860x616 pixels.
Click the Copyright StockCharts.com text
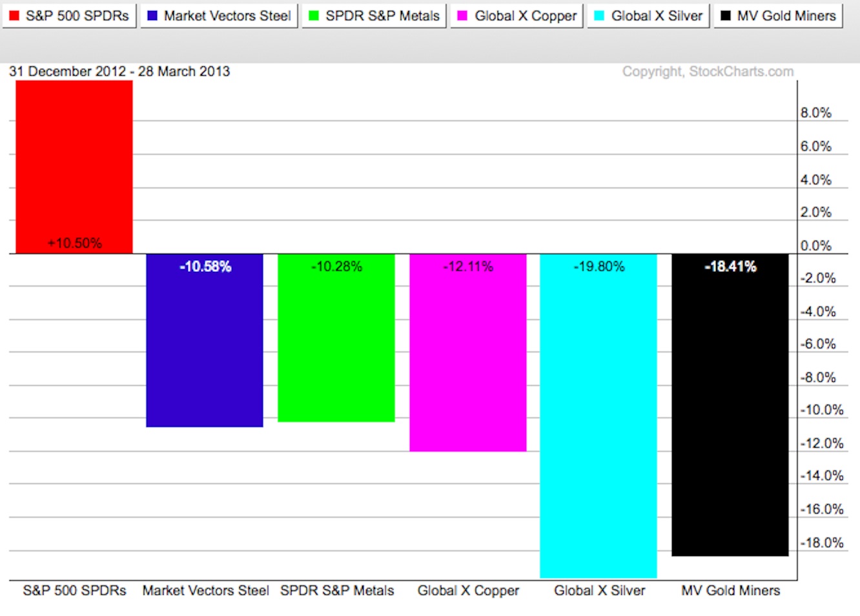(x=708, y=72)
